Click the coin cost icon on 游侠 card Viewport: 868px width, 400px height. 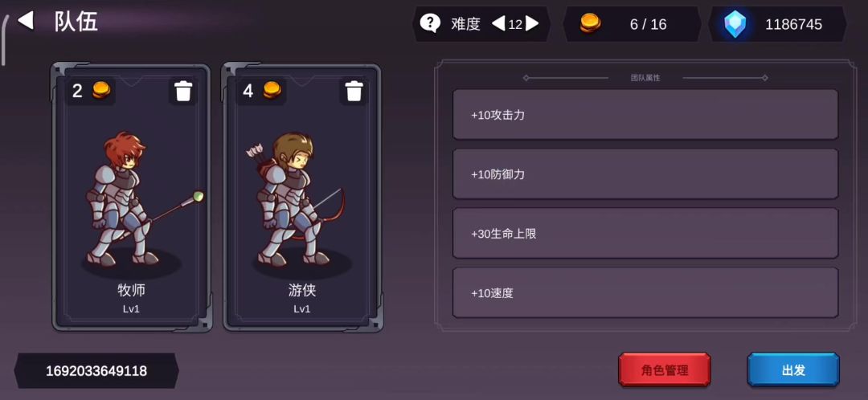(272, 90)
